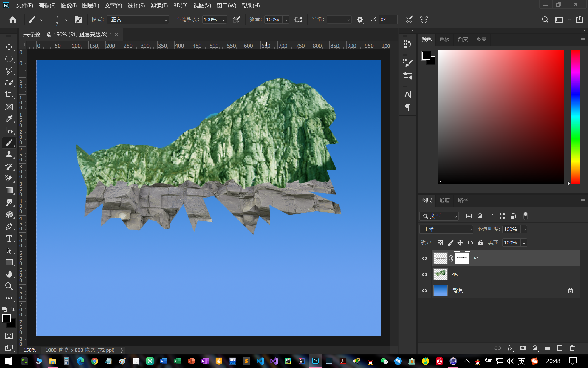Create a new layer with plus icon

pyautogui.click(x=560, y=348)
